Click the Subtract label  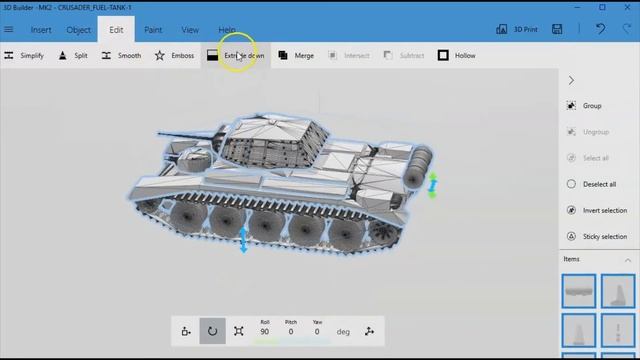(x=411, y=56)
